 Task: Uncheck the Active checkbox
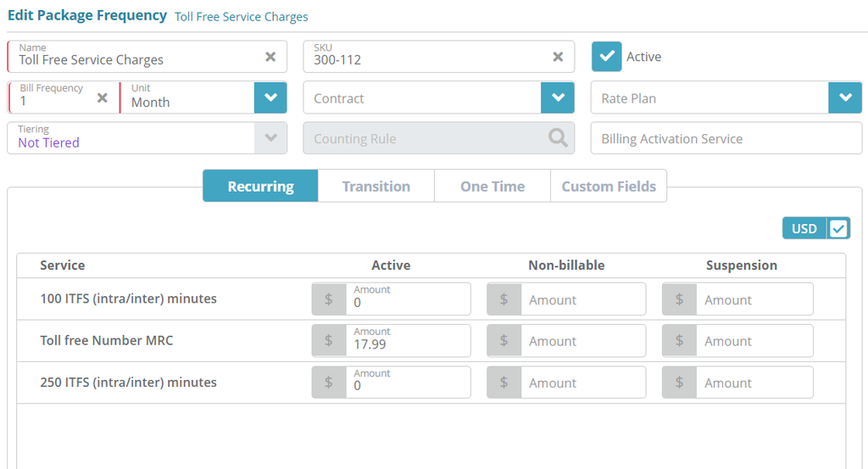point(606,57)
